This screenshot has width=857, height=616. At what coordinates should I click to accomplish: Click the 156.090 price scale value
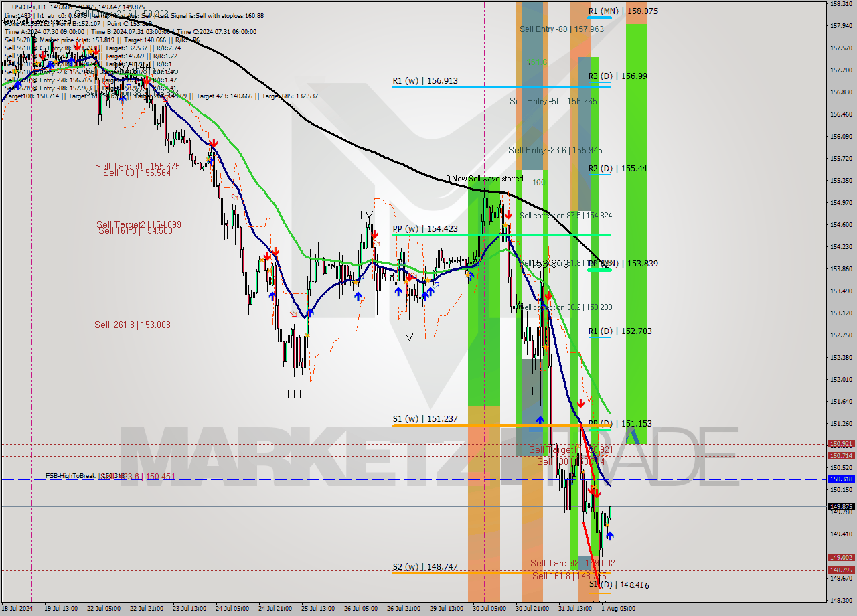coord(841,137)
